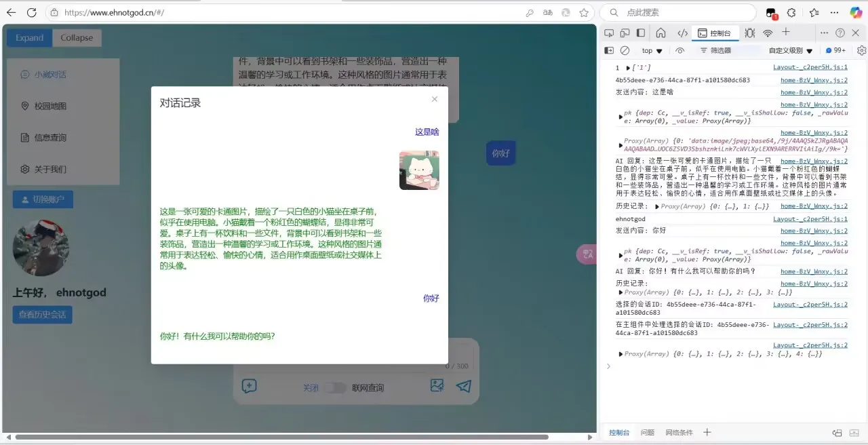
Task: Bookmark this page with the star icon
Action: (x=584, y=13)
